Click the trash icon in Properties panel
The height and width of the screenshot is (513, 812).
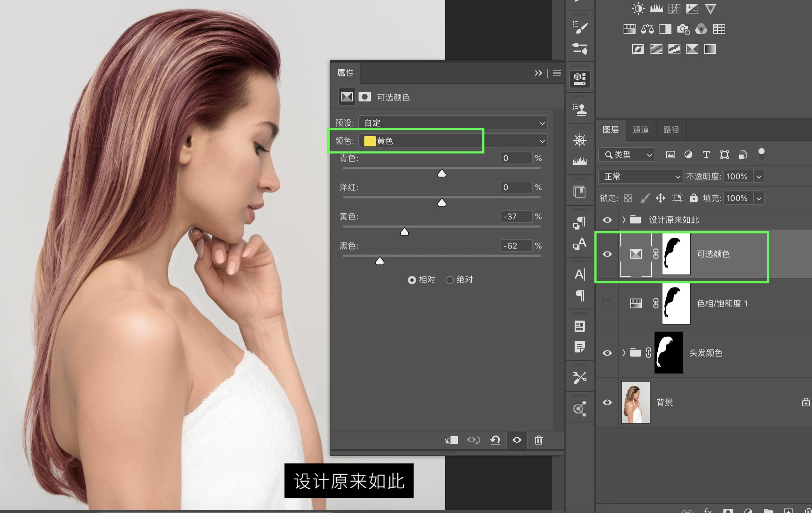point(538,440)
